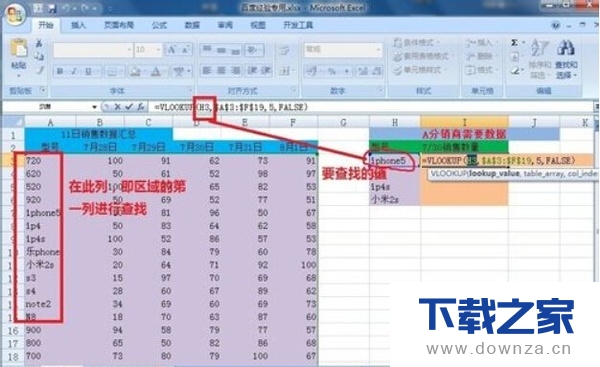Image resolution: width=600 pixels, height=367 pixels.
Task: Open the font size dropdown showing 10
Action: (x=158, y=50)
